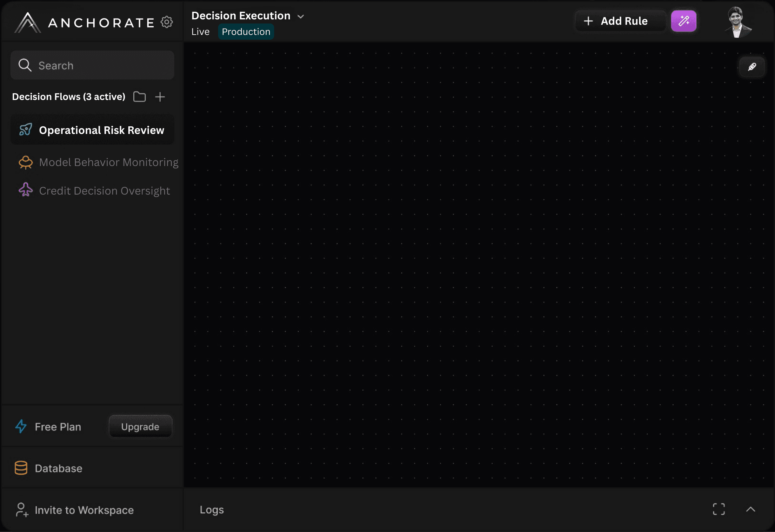Click the rocket icon beside Operational Risk Review
This screenshot has width=775, height=532.
25,130
